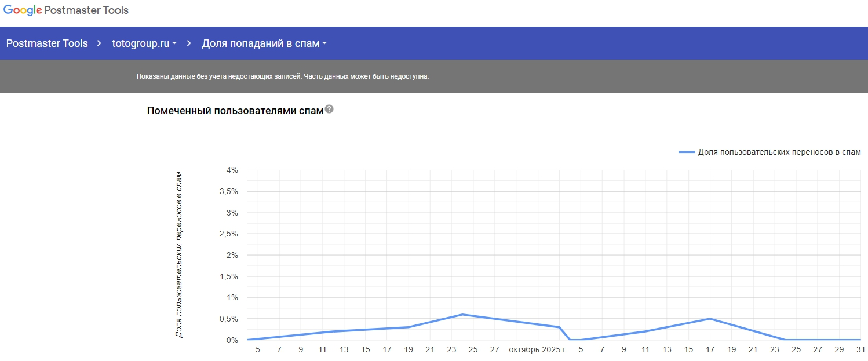Go to Postmaster Tools breadcrumb home

pyautogui.click(x=47, y=43)
